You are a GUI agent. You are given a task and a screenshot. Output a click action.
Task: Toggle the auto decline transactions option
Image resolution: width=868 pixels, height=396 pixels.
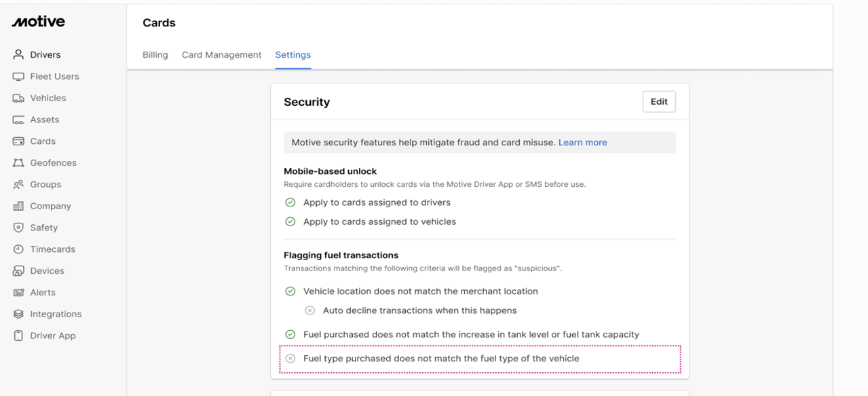coord(309,310)
